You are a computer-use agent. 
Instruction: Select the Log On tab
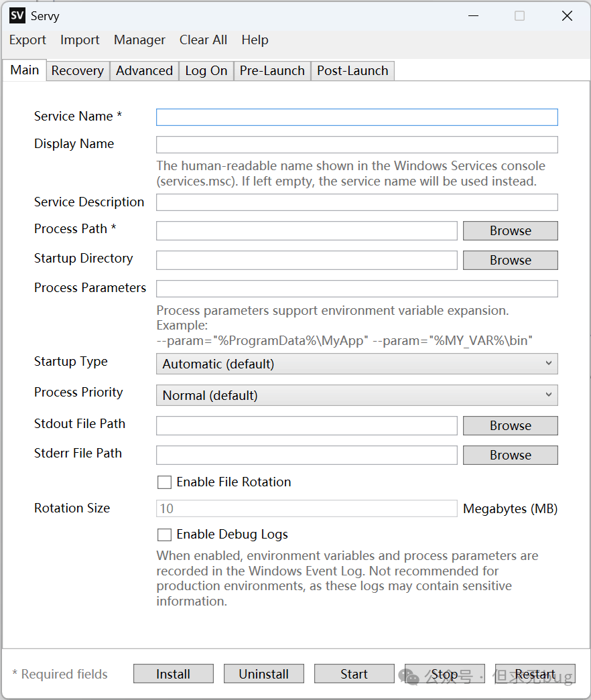[206, 71]
